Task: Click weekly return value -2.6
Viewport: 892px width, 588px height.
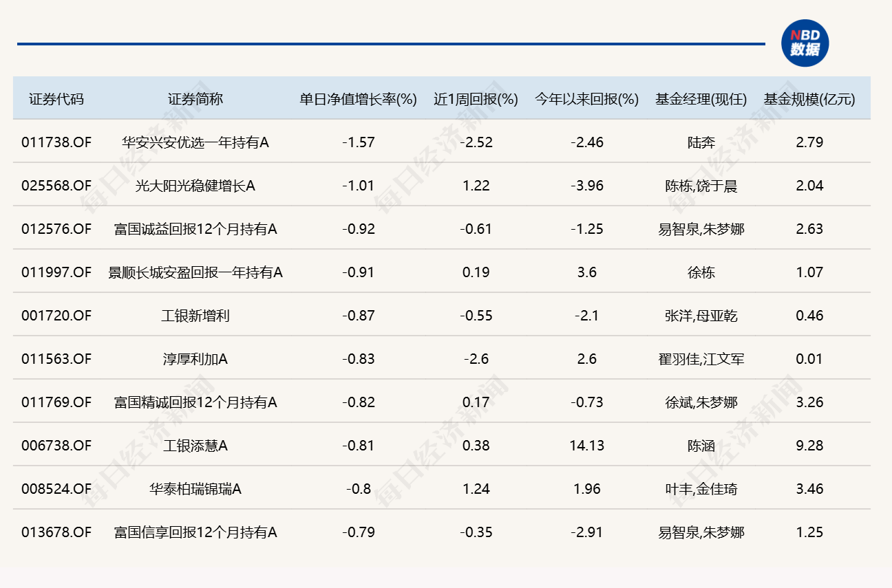Action: coord(476,359)
